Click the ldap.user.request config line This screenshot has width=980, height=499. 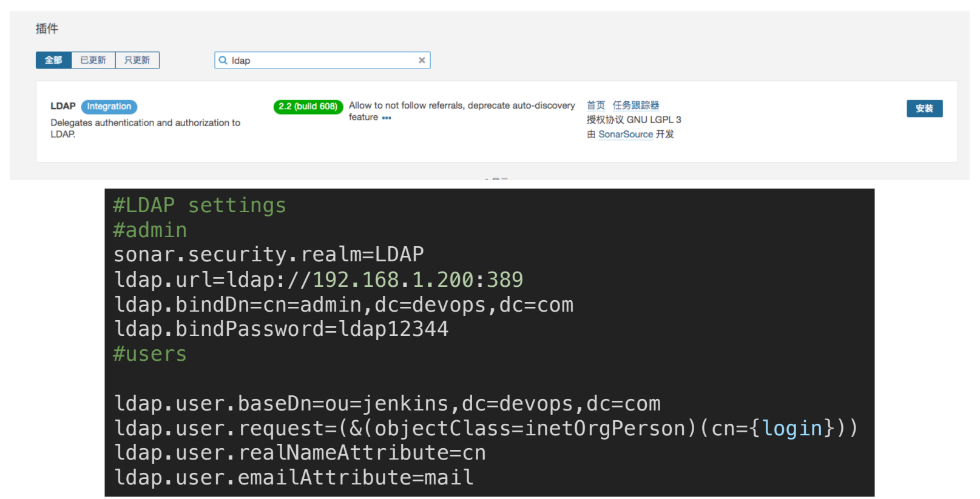click(486, 429)
